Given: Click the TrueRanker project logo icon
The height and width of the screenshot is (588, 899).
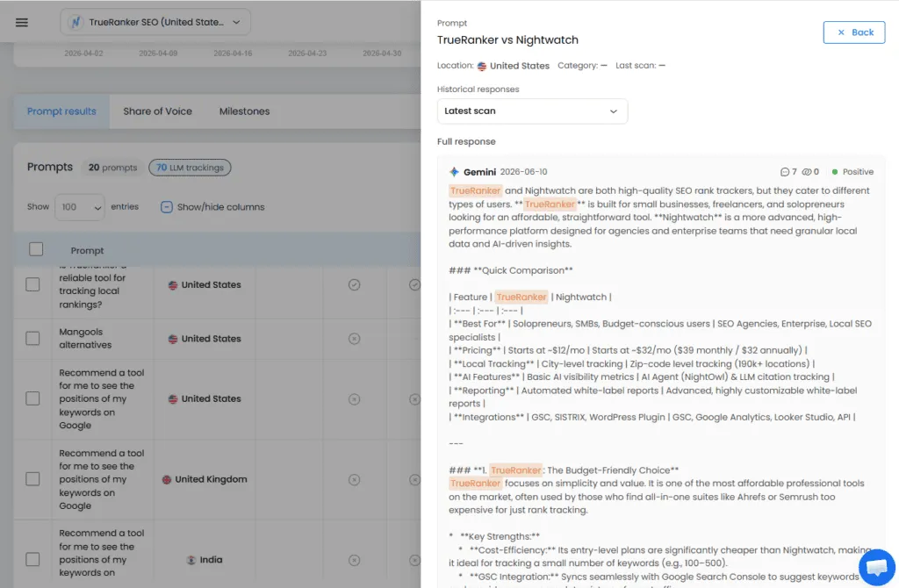Looking at the screenshot, I should point(76,22).
